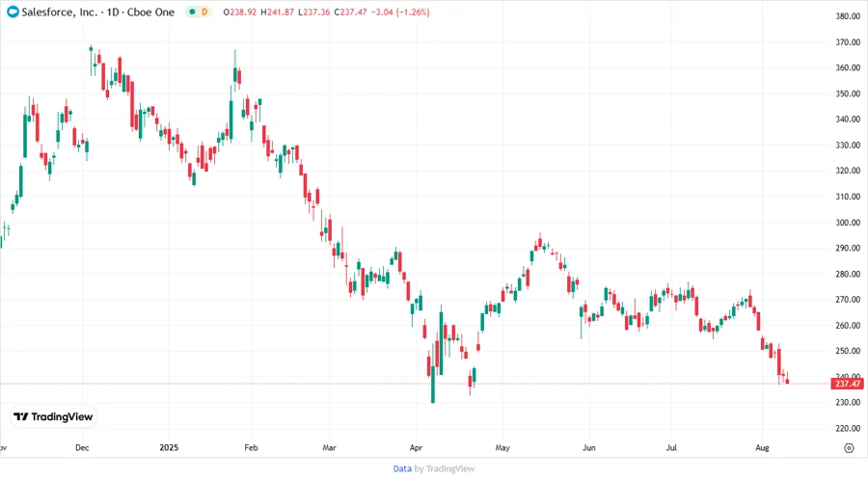Click the open value O238.92

pyautogui.click(x=240, y=12)
